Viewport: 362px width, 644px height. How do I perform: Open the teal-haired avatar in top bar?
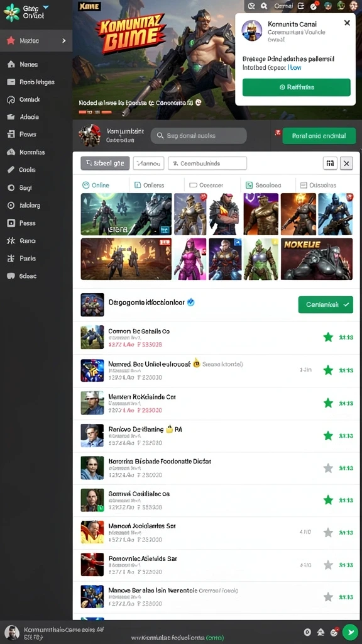click(327, 6)
